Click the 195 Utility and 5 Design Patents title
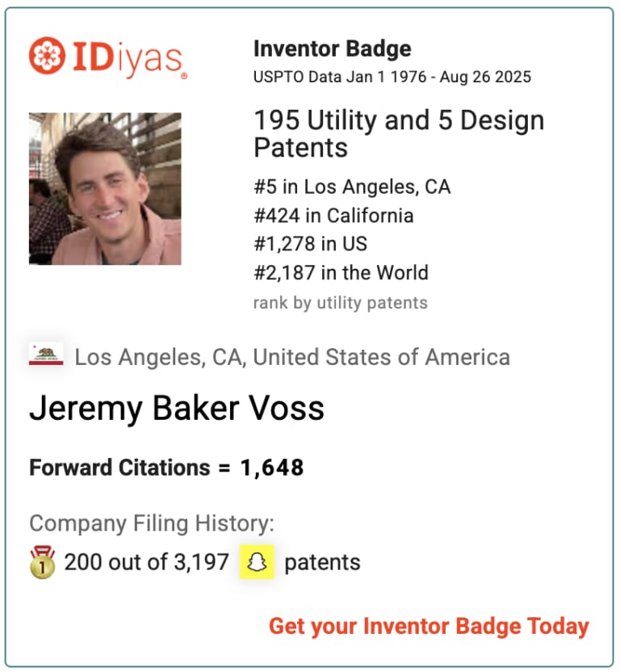This screenshot has width=620, height=672. pos(398,134)
